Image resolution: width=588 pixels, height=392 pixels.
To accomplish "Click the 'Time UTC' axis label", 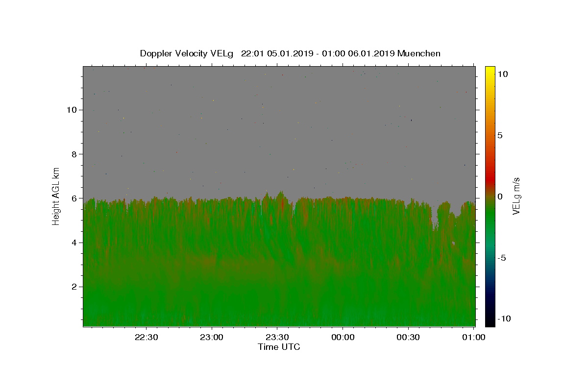I will 279,347.
